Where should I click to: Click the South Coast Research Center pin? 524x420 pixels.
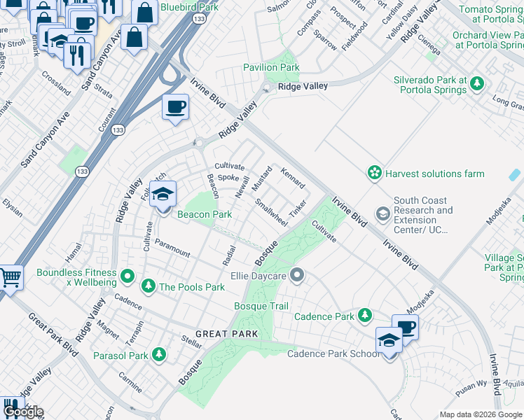tap(383, 213)
